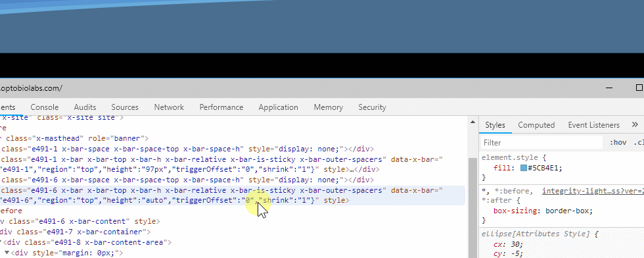Screen dimensions: 644x258
Task: Select the Styles sidebar tab
Action: [x=495, y=125]
